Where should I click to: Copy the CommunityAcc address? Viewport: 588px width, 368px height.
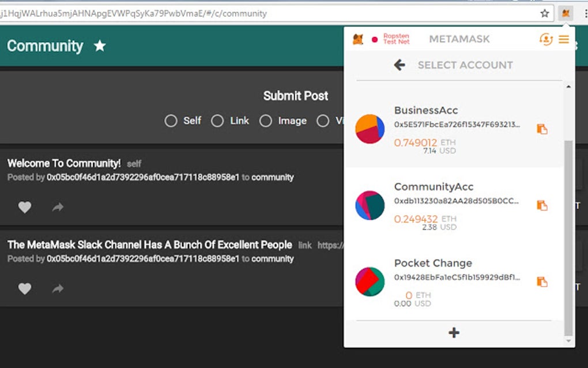(542, 205)
